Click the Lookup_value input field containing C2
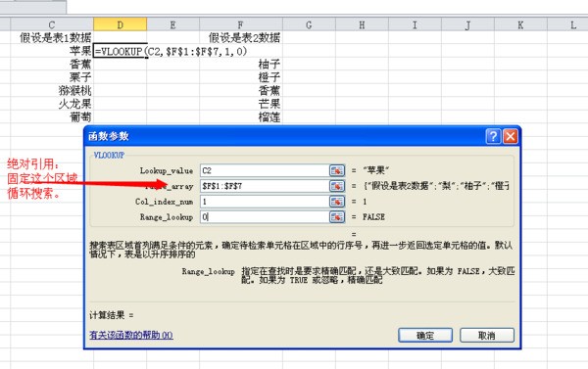This screenshot has height=369, width=588. (265, 170)
